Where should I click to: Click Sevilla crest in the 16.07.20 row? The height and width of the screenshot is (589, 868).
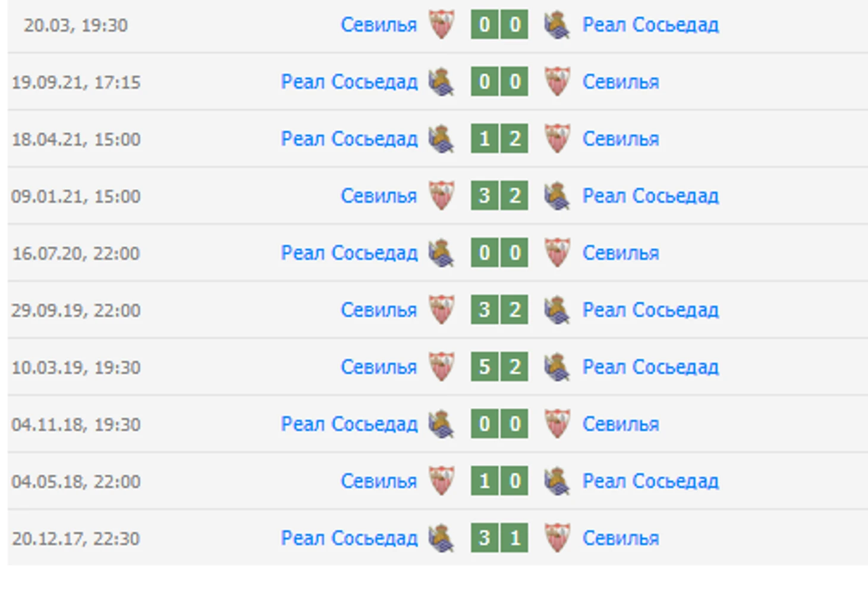557,253
